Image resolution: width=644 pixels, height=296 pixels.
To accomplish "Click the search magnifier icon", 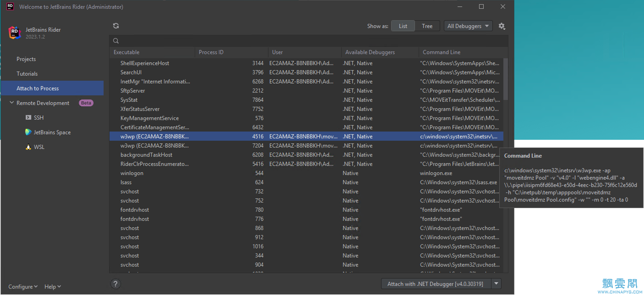I will pos(116,41).
